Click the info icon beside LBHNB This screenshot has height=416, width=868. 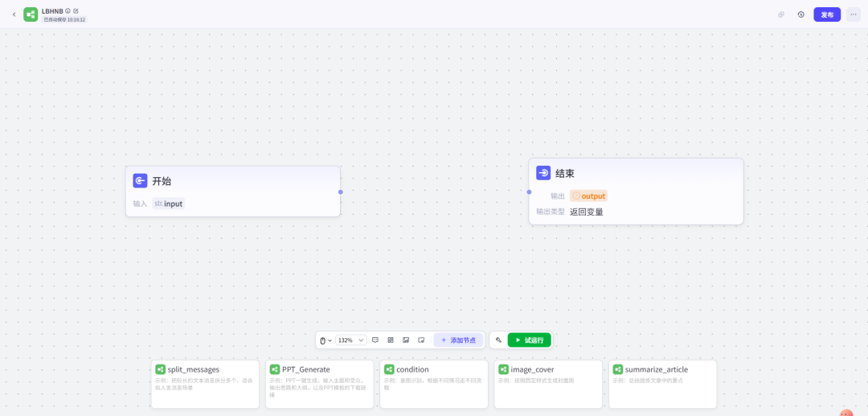pos(68,10)
